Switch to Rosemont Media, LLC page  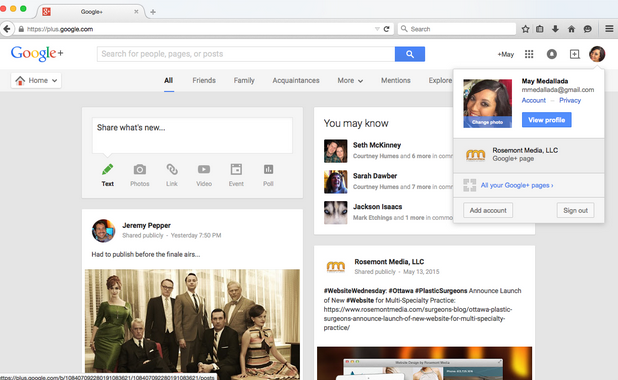click(529, 156)
